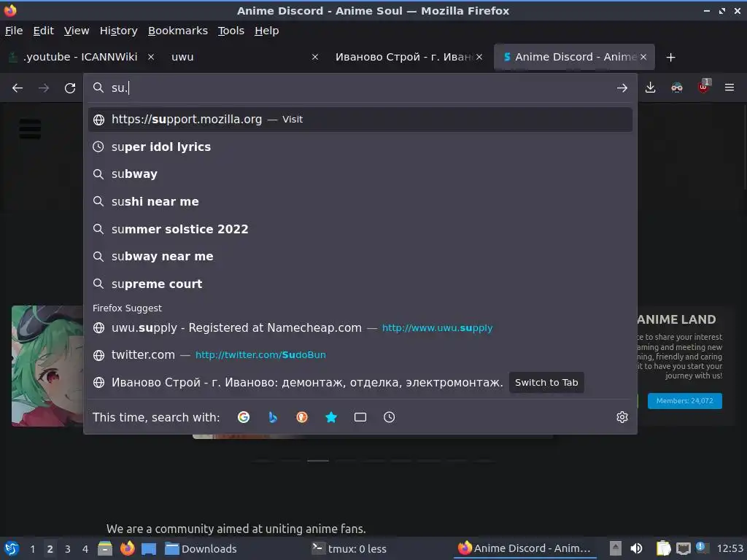The width and height of the screenshot is (747, 560).
Task: Click the Switch to Tab button
Action: [546, 382]
